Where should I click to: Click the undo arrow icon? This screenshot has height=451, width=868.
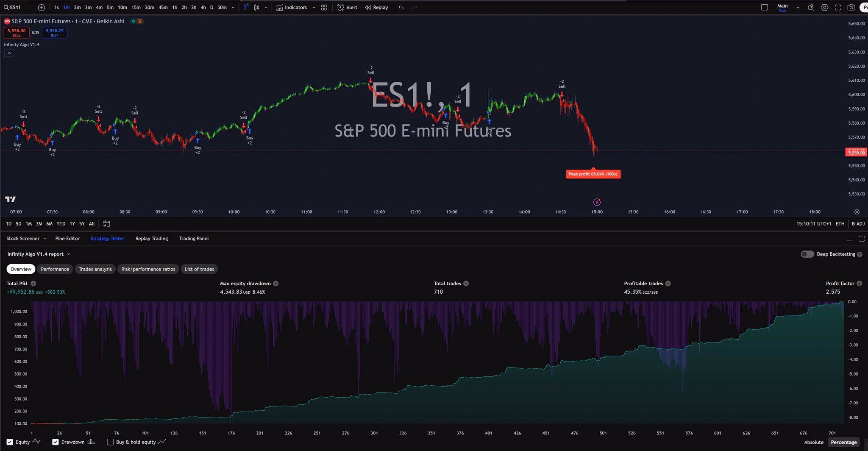coord(401,7)
